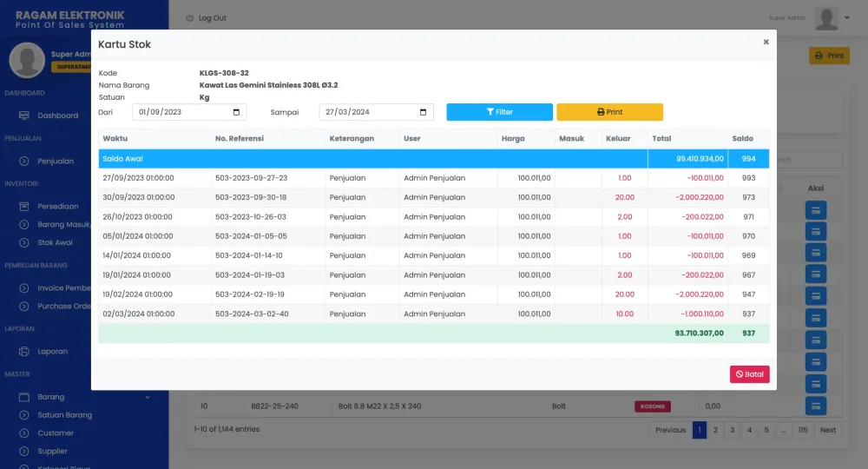Click the Waktu column header
Image resolution: width=868 pixels, height=469 pixels.
115,138
